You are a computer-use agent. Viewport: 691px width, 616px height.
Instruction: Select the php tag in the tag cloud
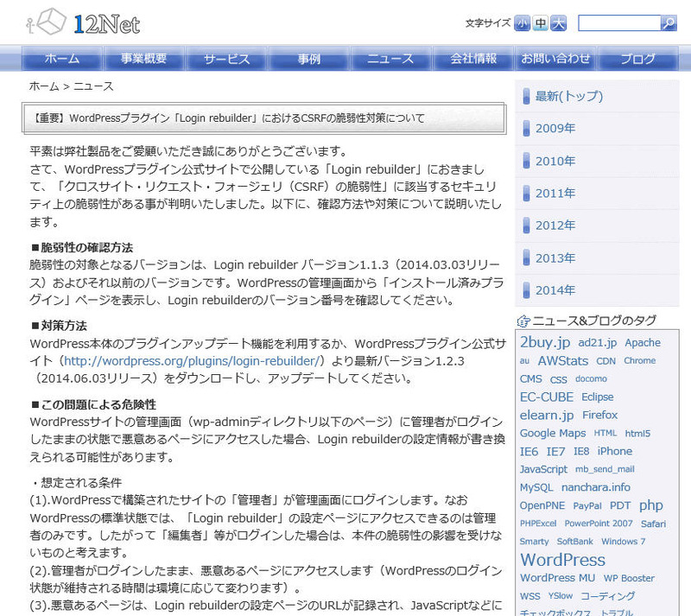(650, 505)
